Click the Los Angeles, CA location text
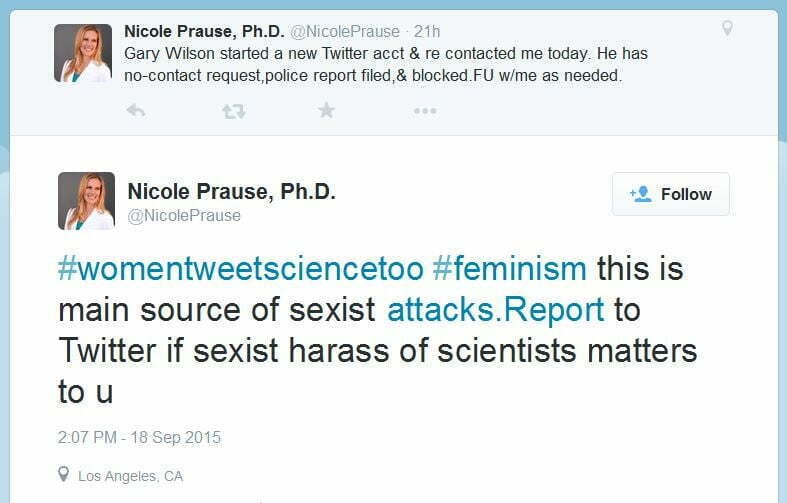The width and height of the screenshot is (787, 503). coord(131,476)
